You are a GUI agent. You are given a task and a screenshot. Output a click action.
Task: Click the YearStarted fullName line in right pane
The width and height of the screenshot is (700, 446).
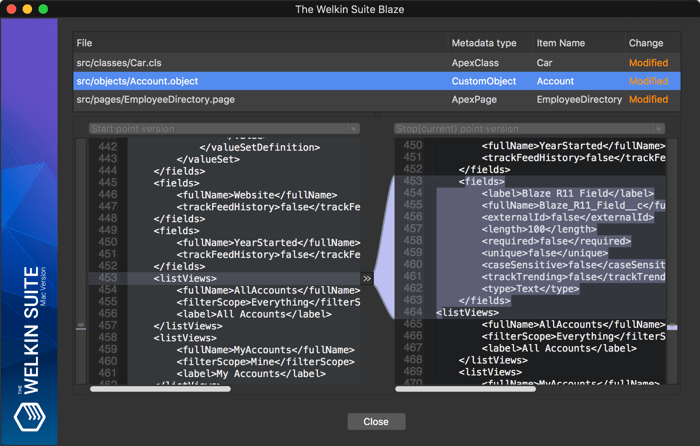pyautogui.click(x=573, y=146)
